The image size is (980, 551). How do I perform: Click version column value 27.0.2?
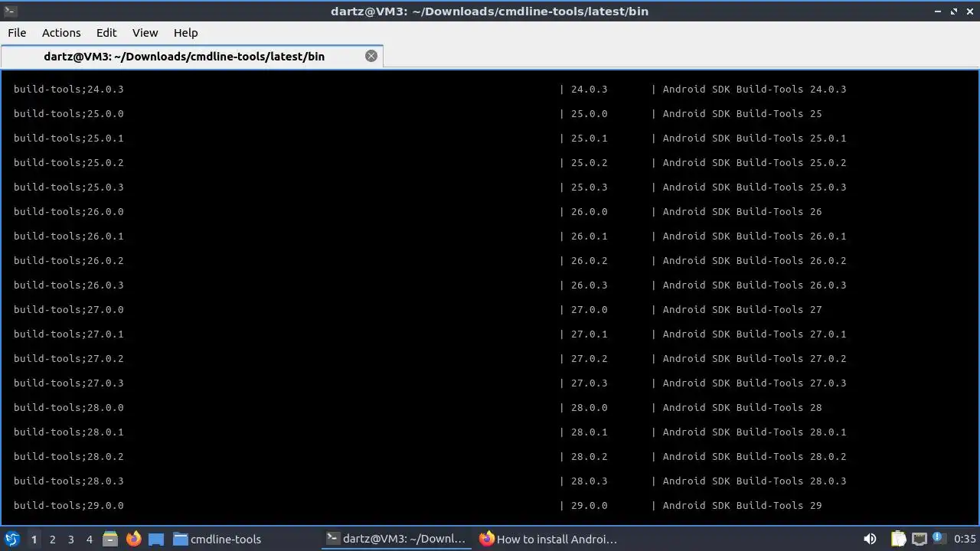pyautogui.click(x=589, y=359)
